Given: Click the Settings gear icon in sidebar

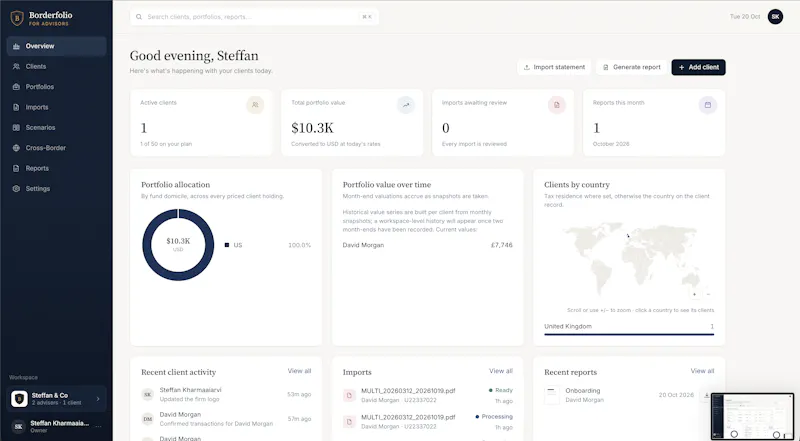Looking at the screenshot, I should click(16, 189).
